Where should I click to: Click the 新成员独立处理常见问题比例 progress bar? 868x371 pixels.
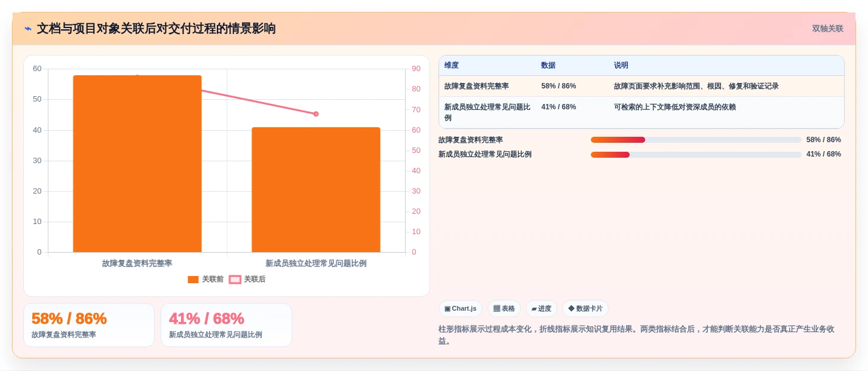[696, 154]
